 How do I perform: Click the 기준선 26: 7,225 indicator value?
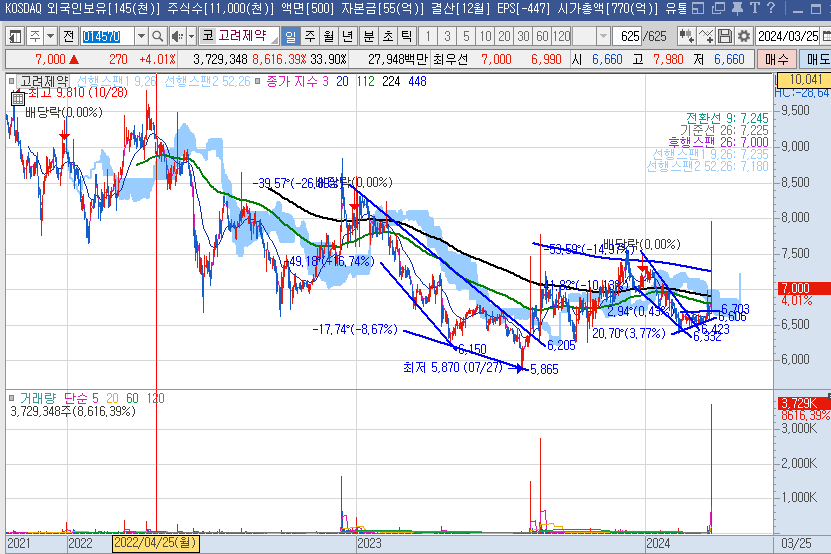coord(724,130)
